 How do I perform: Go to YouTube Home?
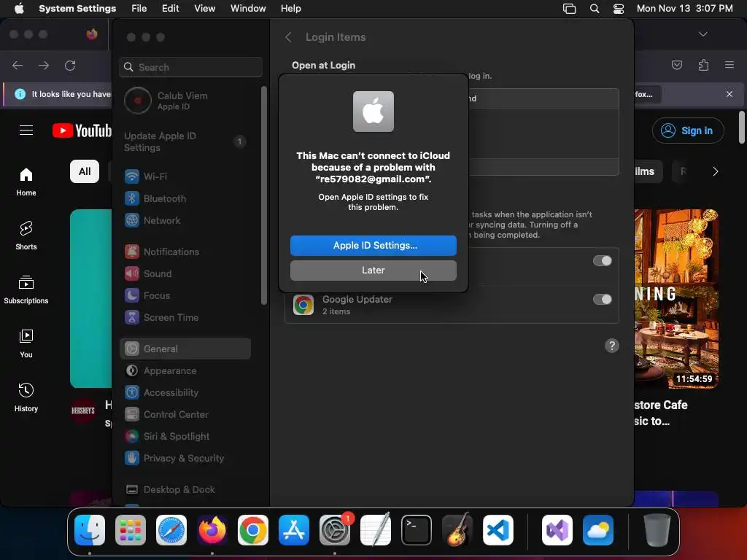pos(26,182)
